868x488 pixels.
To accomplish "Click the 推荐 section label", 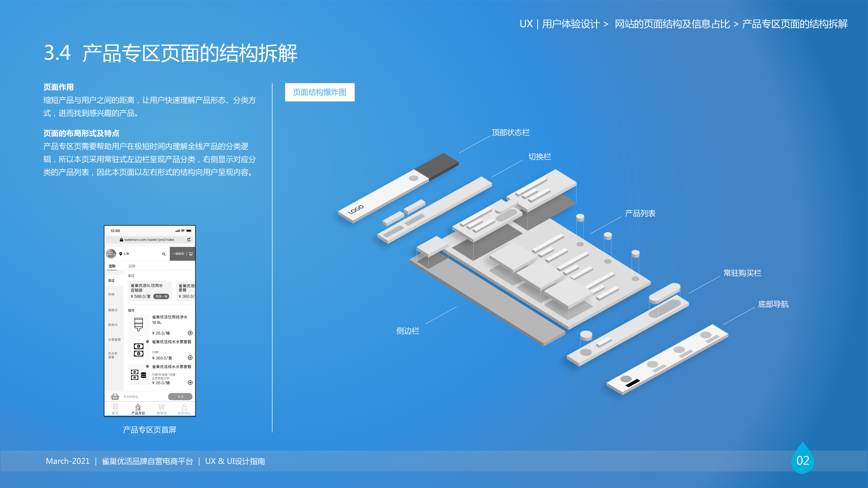I will [131, 311].
